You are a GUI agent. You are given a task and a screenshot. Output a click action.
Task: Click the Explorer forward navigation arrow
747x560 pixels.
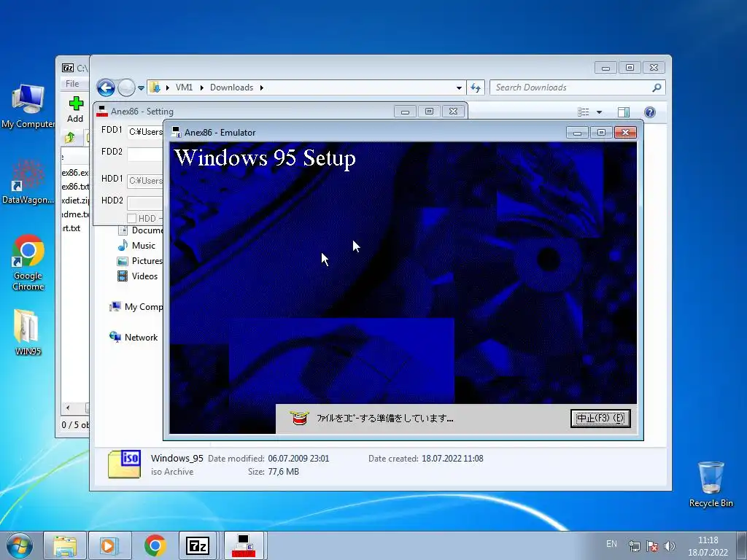[x=126, y=87]
